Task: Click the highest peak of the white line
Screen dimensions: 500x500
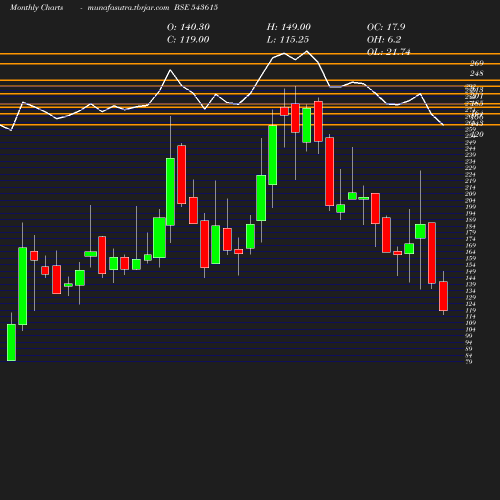Action: click(307, 51)
